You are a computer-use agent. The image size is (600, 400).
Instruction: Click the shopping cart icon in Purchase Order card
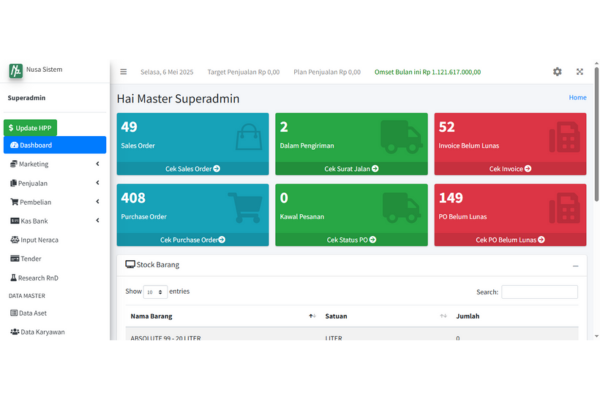click(x=245, y=207)
